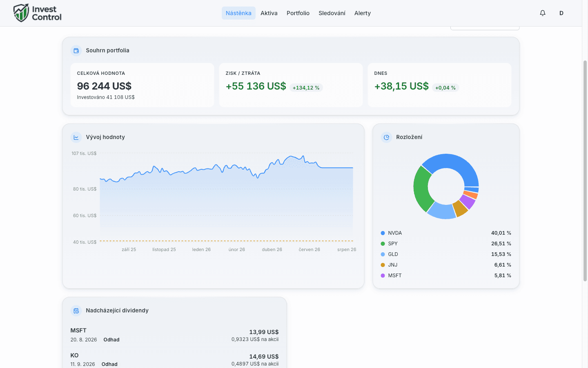The image size is (588, 368).
Task: Click the září 25 axis label
Action: [x=129, y=249]
